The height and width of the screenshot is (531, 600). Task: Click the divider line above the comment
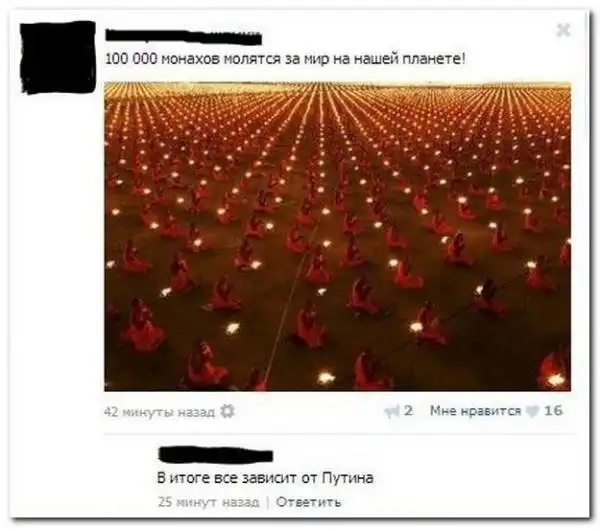[339, 434]
